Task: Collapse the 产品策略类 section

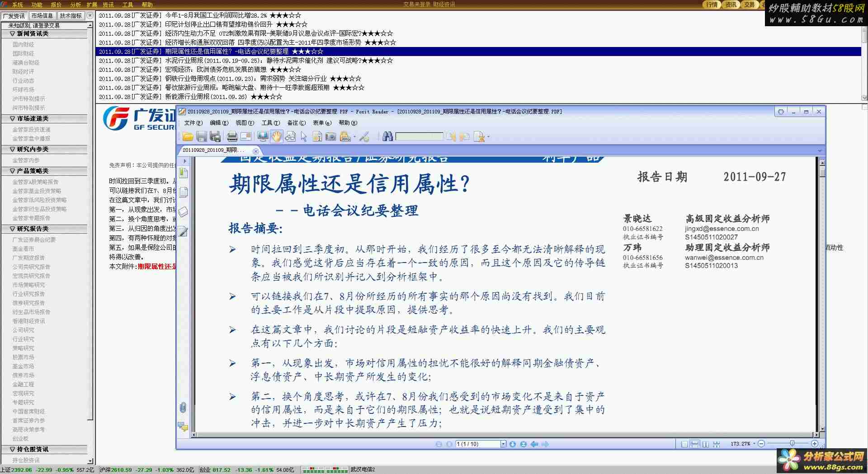Action: (x=12, y=171)
